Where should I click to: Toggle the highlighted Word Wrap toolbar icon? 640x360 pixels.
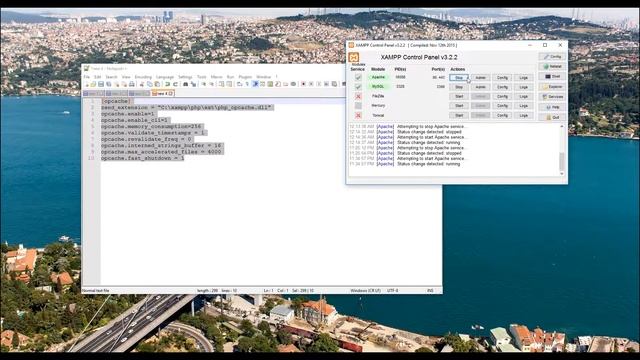tap(255, 84)
